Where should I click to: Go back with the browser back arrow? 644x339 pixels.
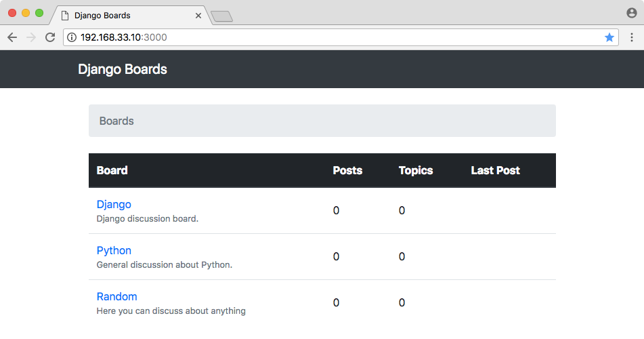[12, 37]
